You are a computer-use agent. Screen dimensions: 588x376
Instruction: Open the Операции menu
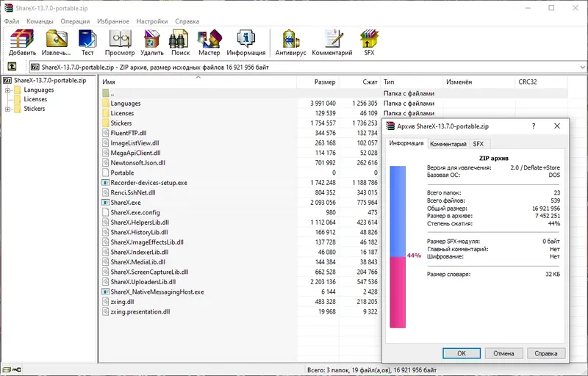tap(75, 21)
